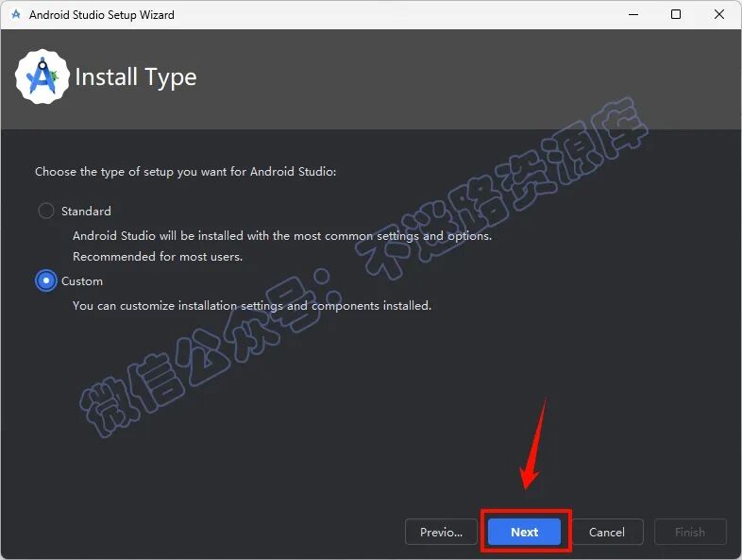742x560 pixels.
Task: Click the Android Studio logo in header
Action: pyautogui.click(x=42, y=76)
